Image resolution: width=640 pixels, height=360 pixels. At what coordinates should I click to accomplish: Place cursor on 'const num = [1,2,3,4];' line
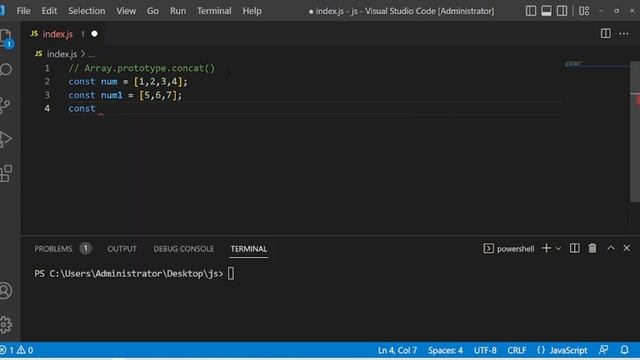click(x=128, y=82)
